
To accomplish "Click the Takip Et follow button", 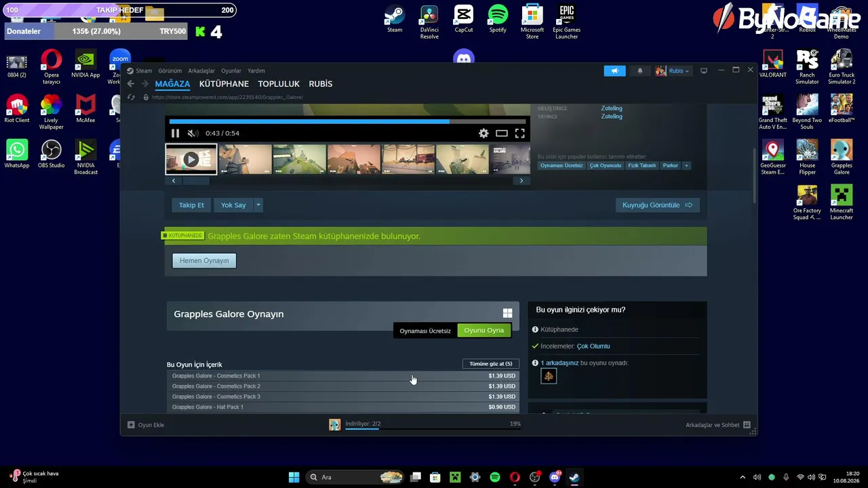I will 191,205.
